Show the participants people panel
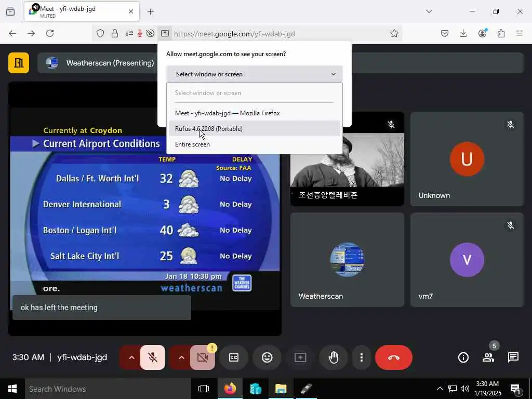This screenshot has width=532, height=399. point(488,357)
